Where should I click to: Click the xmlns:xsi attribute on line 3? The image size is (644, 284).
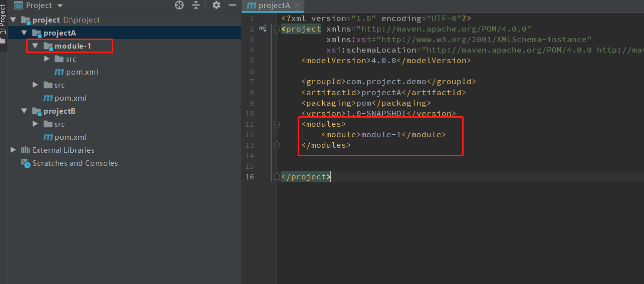coord(459,40)
